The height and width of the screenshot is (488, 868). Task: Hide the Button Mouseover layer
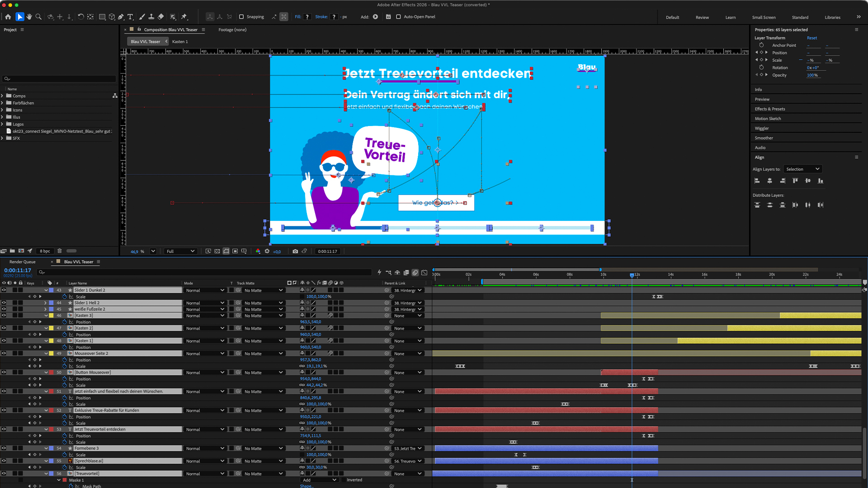click(x=4, y=372)
